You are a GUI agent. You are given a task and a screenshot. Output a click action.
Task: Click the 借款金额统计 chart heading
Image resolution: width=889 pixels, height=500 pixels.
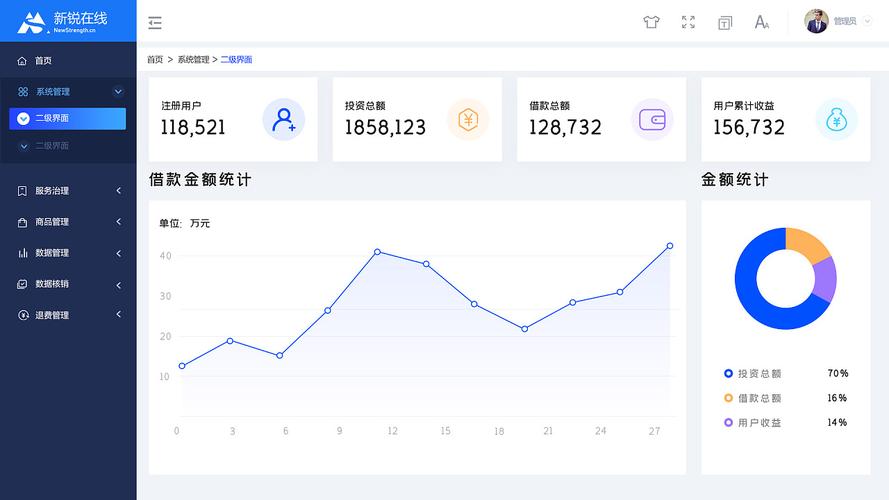coord(200,180)
